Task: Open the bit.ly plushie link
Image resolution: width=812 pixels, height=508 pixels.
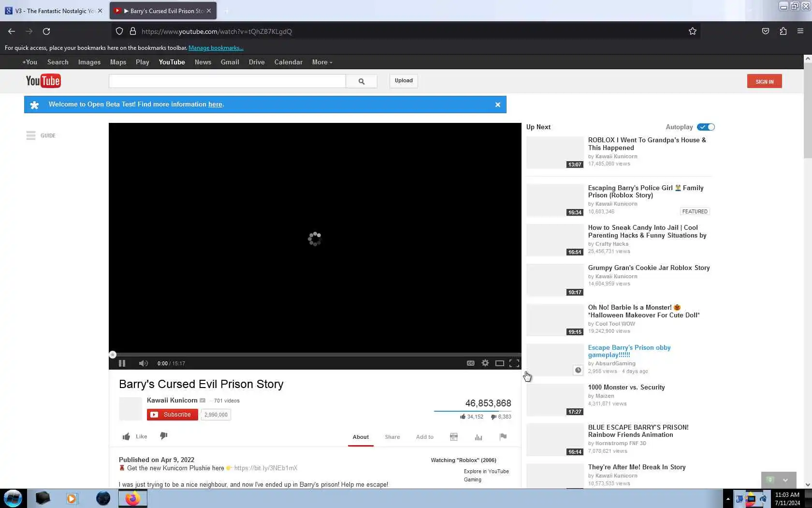Action: (266, 468)
